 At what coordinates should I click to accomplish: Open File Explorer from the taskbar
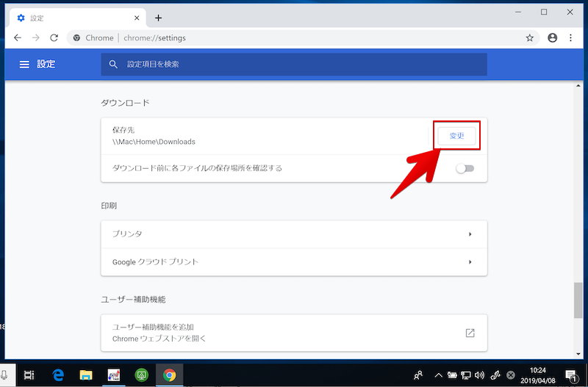[85, 375]
